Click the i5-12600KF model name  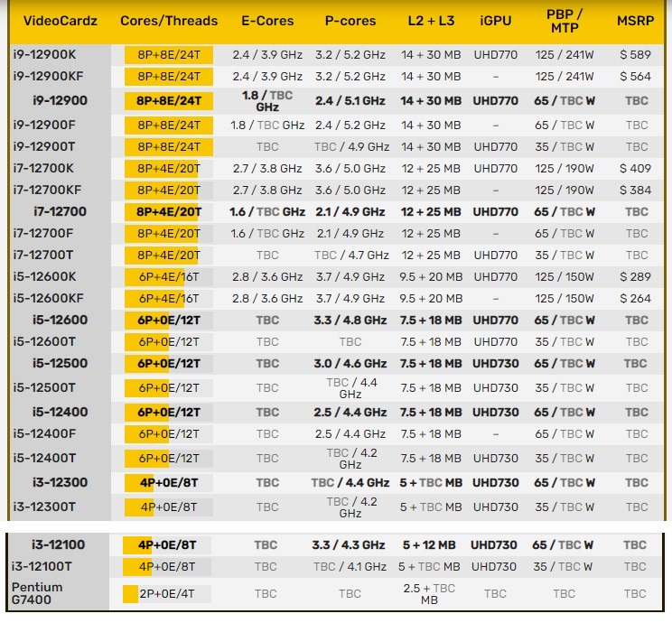pyautogui.click(x=48, y=298)
